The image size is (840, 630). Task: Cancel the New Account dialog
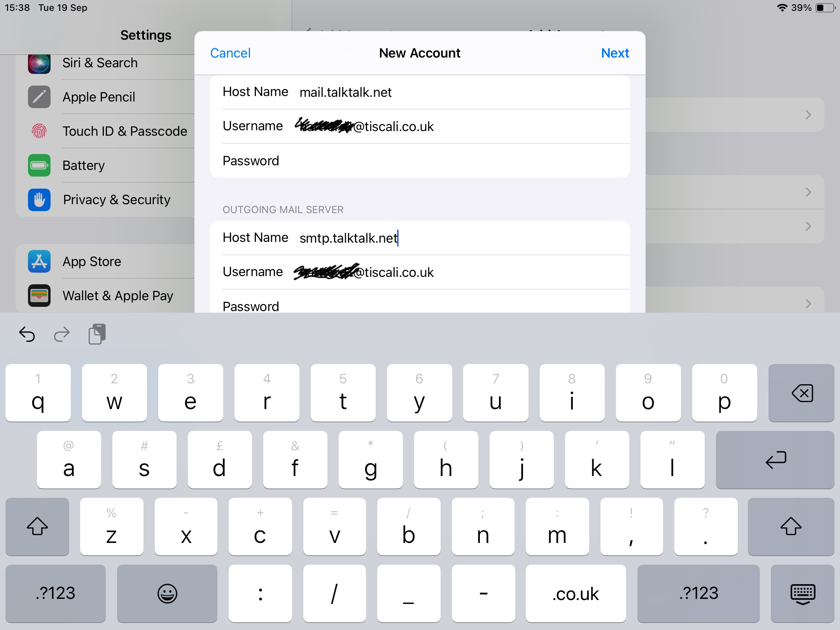click(x=230, y=53)
